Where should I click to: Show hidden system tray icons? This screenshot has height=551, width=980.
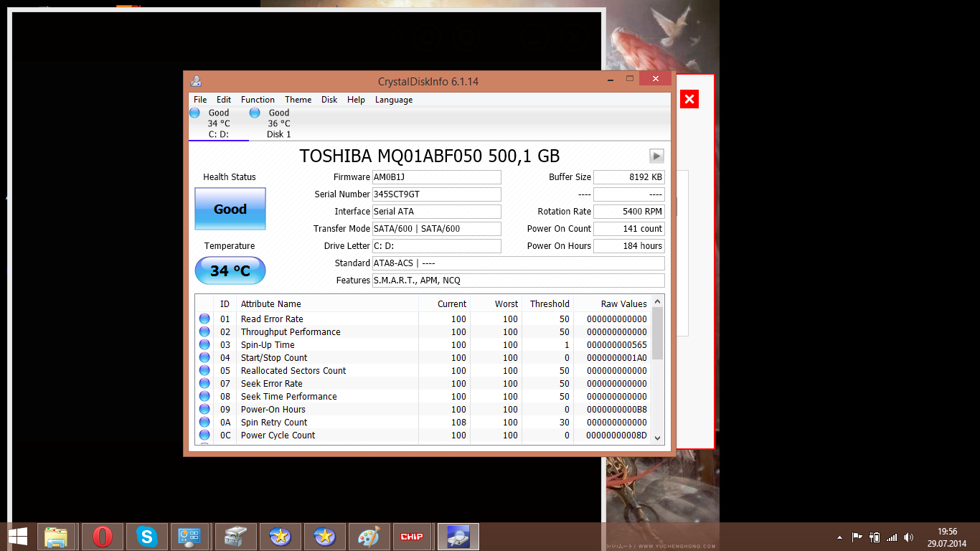point(839,537)
